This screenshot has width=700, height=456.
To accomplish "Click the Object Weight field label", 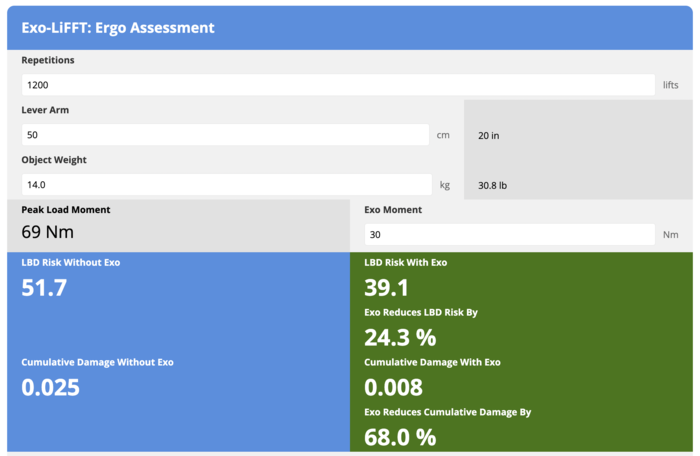I will (x=56, y=160).
